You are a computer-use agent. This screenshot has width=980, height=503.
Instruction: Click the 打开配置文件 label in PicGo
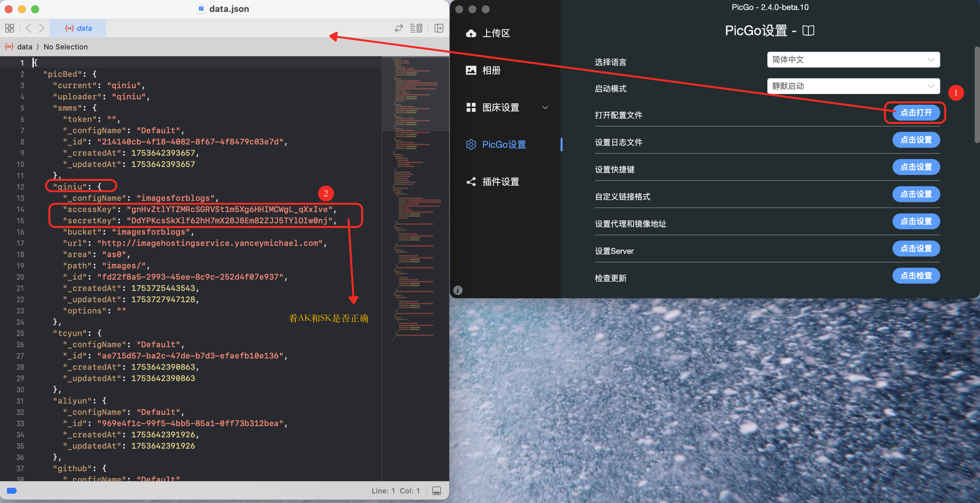point(618,115)
